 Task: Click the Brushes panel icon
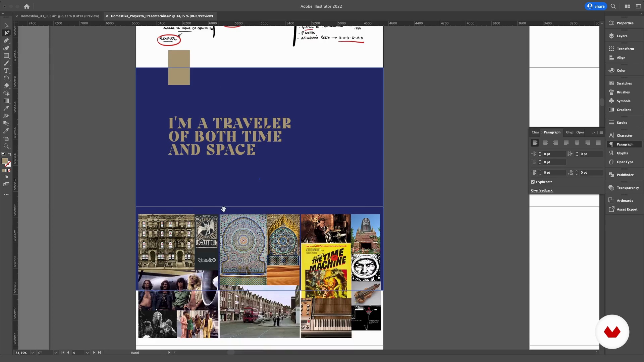[x=611, y=92]
